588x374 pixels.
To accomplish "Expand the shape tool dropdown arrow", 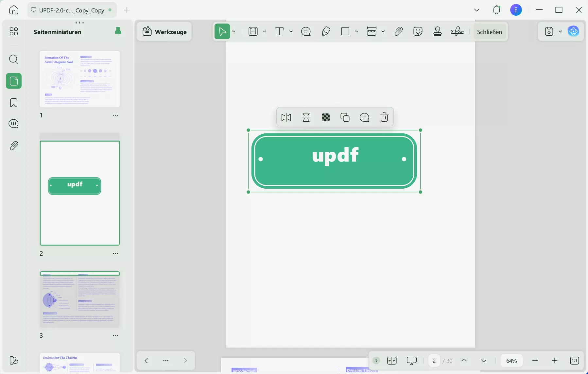I will [x=357, y=31].
